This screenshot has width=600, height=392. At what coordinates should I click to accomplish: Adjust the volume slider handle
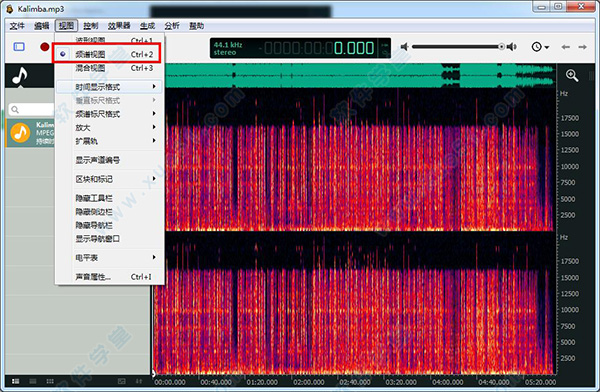pyautogui.click(x=501, y=47)
